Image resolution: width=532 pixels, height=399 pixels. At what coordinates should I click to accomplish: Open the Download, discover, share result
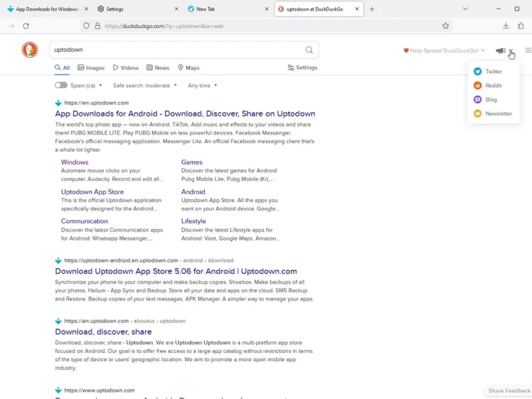pyautogui.click(x=103, y=331)
